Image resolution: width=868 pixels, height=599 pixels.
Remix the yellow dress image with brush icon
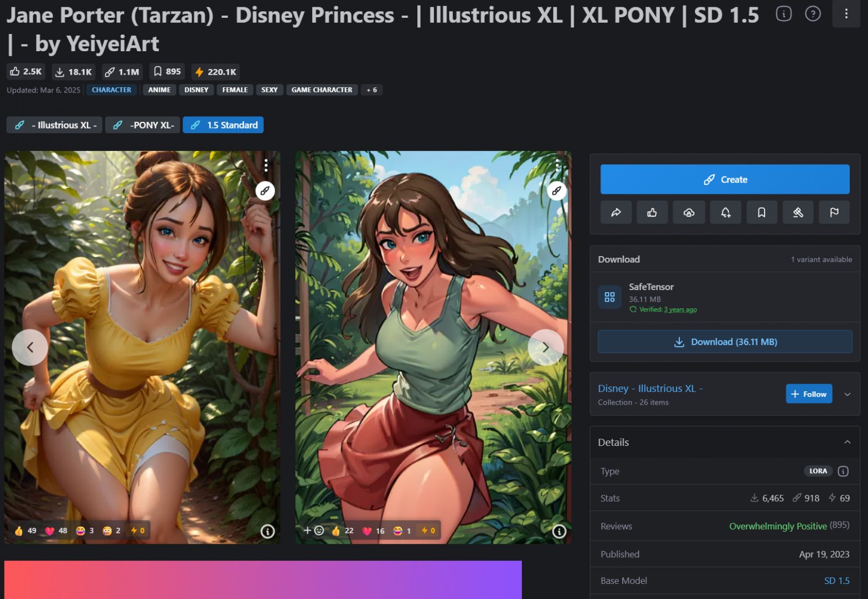[x=265, y=191]
